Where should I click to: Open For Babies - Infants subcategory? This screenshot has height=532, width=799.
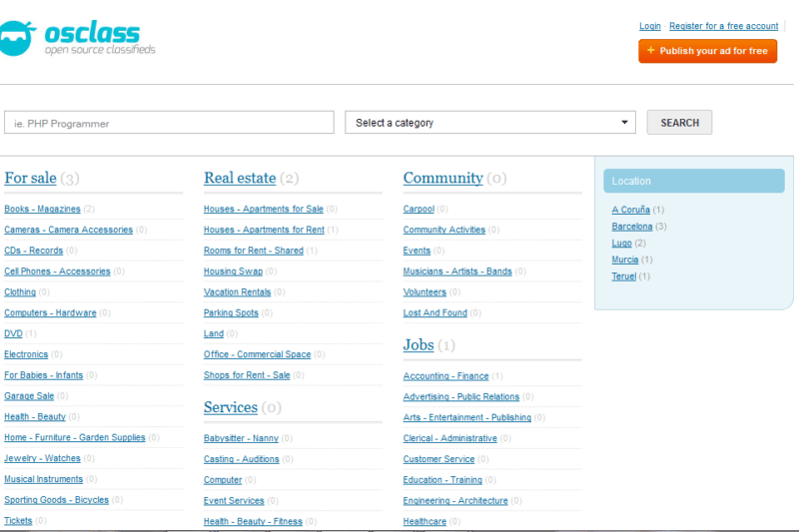[43, 375]
